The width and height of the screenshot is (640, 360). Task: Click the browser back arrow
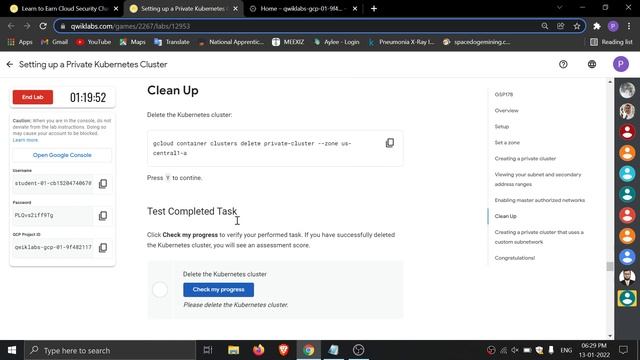pos(11,26)
